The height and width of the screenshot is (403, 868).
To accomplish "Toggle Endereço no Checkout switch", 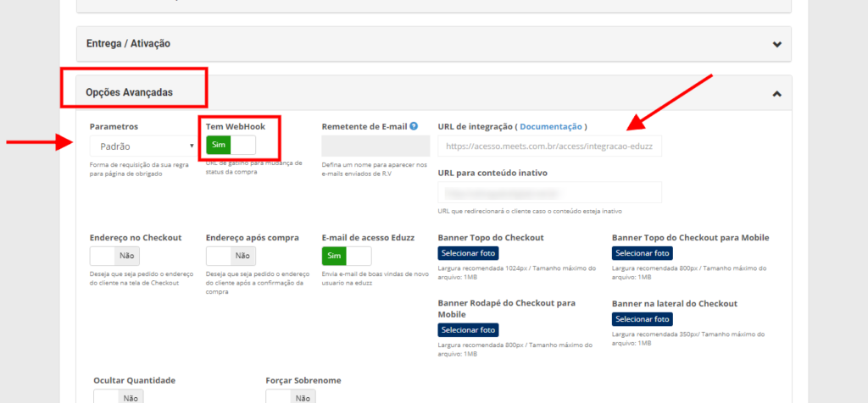I will click(x=114, y=256).
